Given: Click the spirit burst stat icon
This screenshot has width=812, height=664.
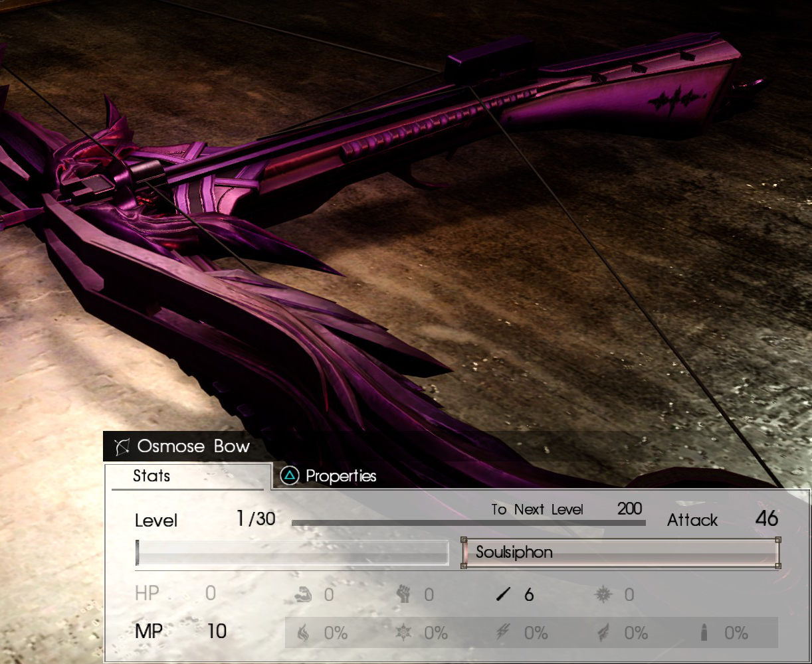Looking at the screenshot, I should (x=603, y=594).
